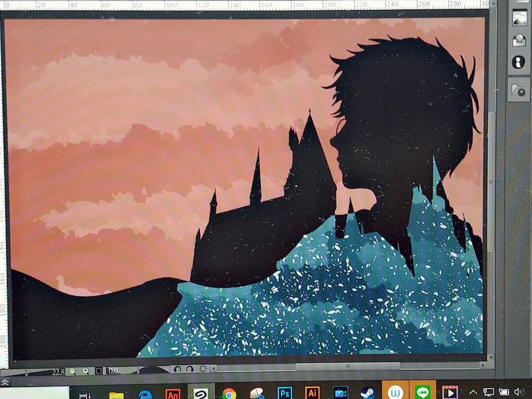Open network settings tray icon
532x399 pixels.
pos(488,392)
